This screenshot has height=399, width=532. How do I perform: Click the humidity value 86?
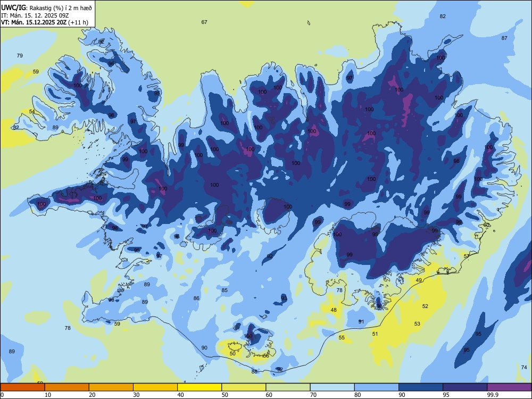pyautogui.click(x=196, y=298)
